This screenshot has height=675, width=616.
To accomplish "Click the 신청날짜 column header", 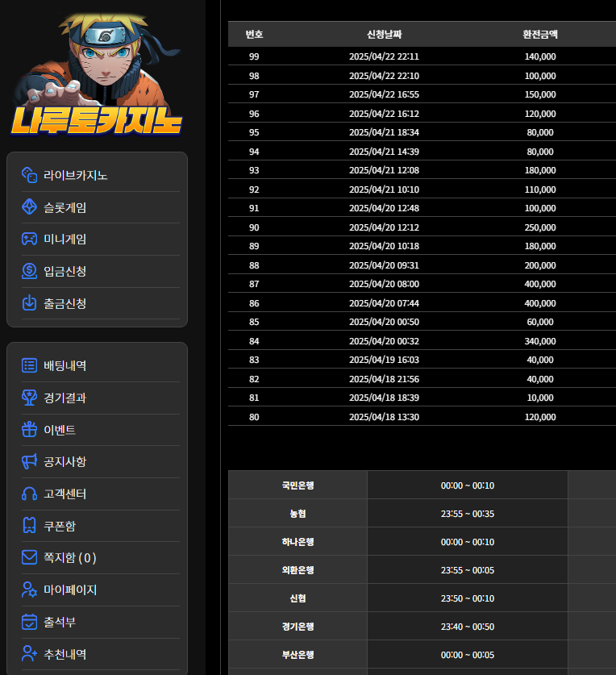I will tap(384, 35).
